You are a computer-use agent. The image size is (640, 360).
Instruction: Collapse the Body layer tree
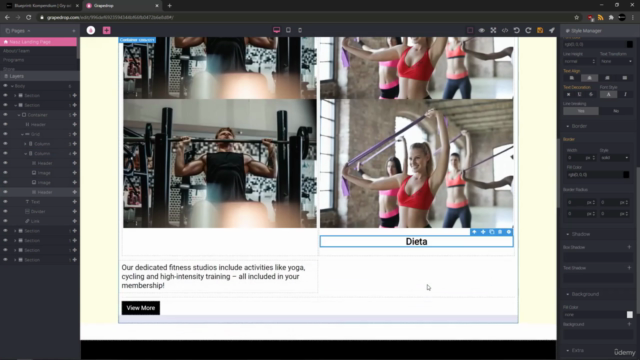pyautogui.click(x=12, y=86)
